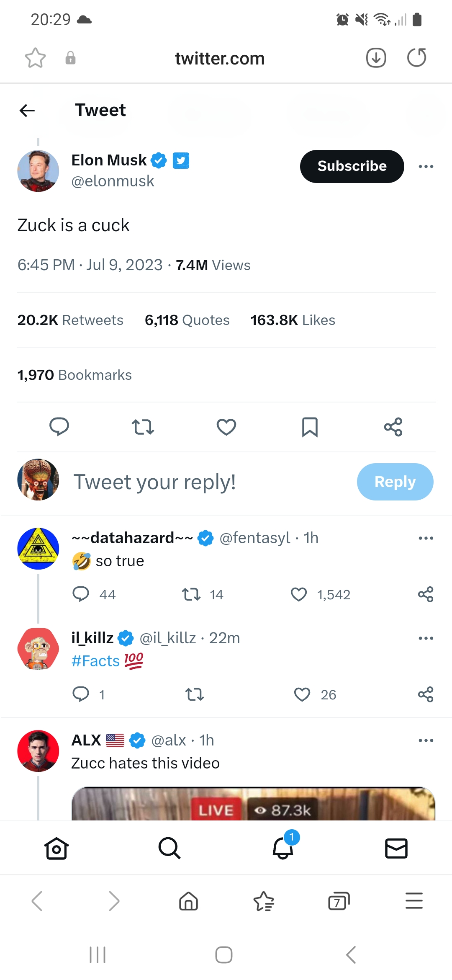Viewport: 452px width, 980px height.
Task: Go to the Twitter search tab
Action: point(169,848)
